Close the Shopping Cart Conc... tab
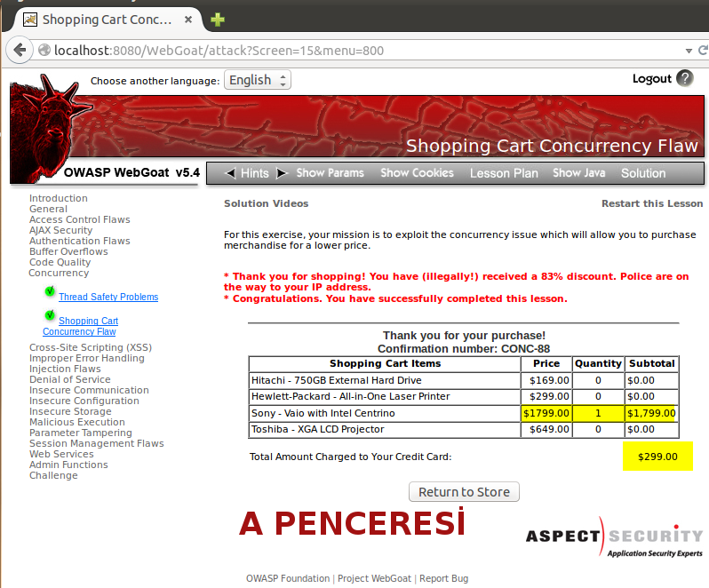This screenshot has width=709, height=588. 188,20
